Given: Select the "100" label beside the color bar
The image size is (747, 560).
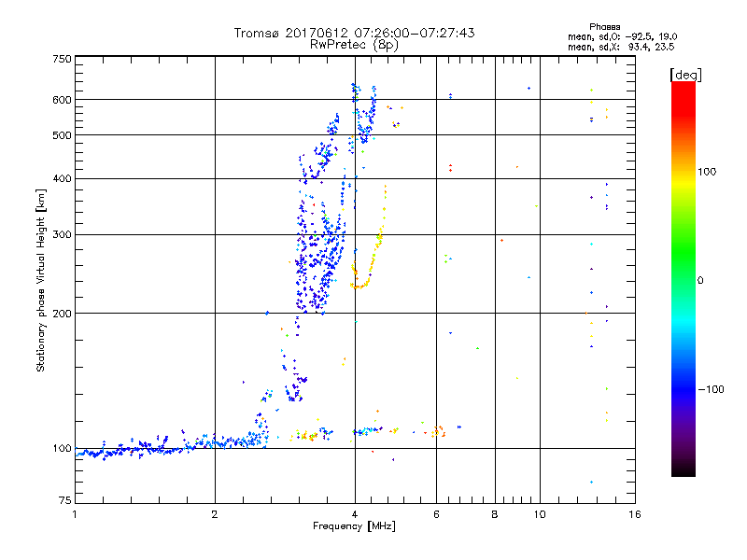Looking at the screenshot, I should (x=707, y=172).
